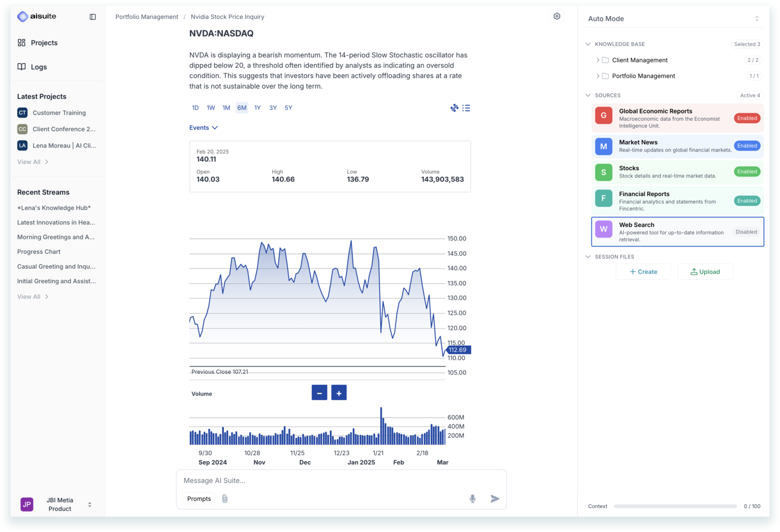Click the Upload session file button
The height and width of the screenshot is (532, 780).
pos(705,272)
